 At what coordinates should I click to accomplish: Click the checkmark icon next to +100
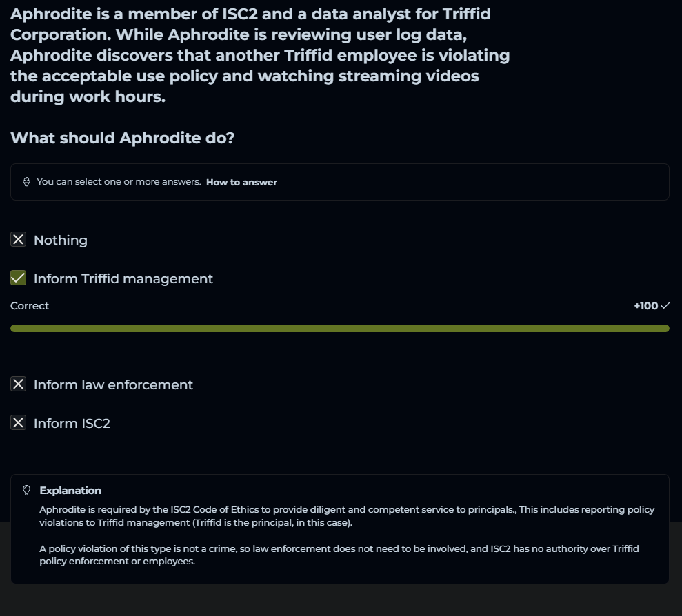pyautogui.click(x=665, y=306)
